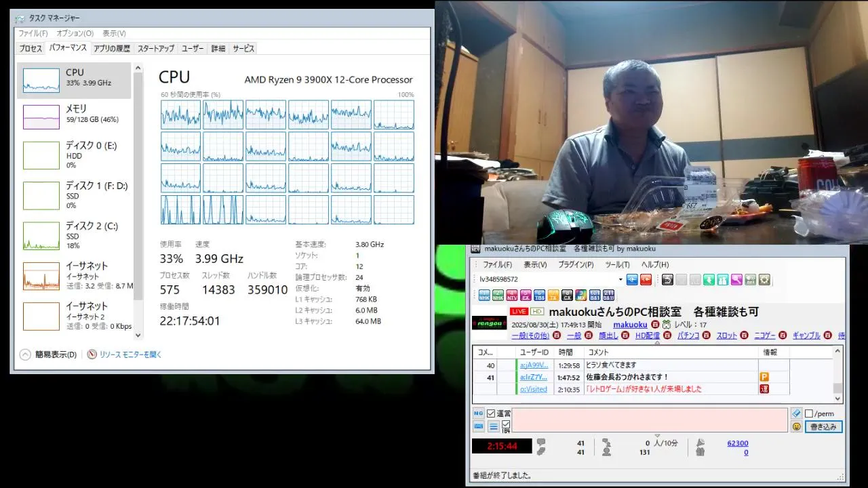Open the lv348598572 broadcast ID dropdown
The height and width of the screenshot is (488, 868).
click(x=620, y=279)
